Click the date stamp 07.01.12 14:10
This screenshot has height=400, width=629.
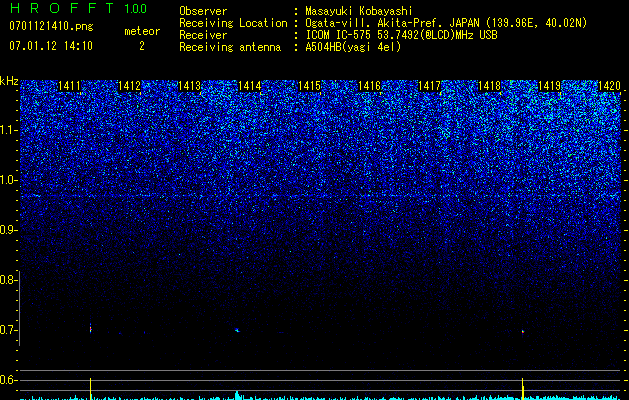tap(51, 46)
